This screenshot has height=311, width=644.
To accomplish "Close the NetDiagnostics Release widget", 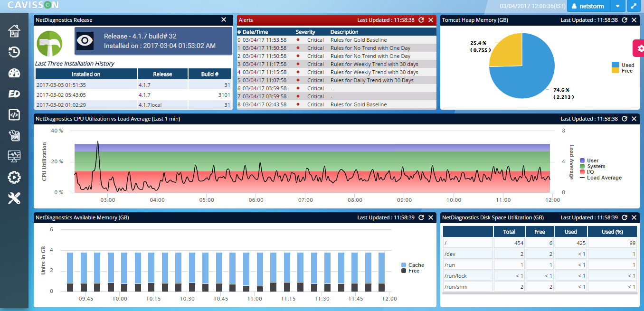I will pyautogui.click(x=224, y=20).
